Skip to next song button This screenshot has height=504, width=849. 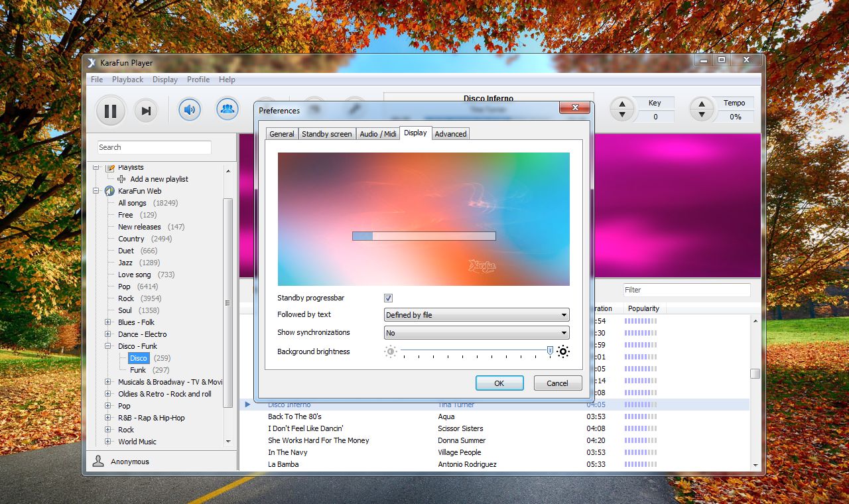[147, 111]
